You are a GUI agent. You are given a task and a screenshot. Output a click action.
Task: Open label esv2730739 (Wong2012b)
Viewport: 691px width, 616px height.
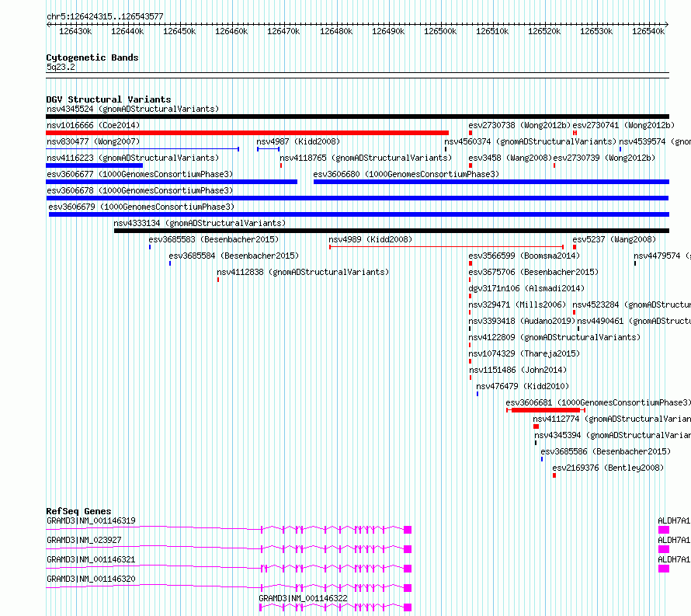604,158
